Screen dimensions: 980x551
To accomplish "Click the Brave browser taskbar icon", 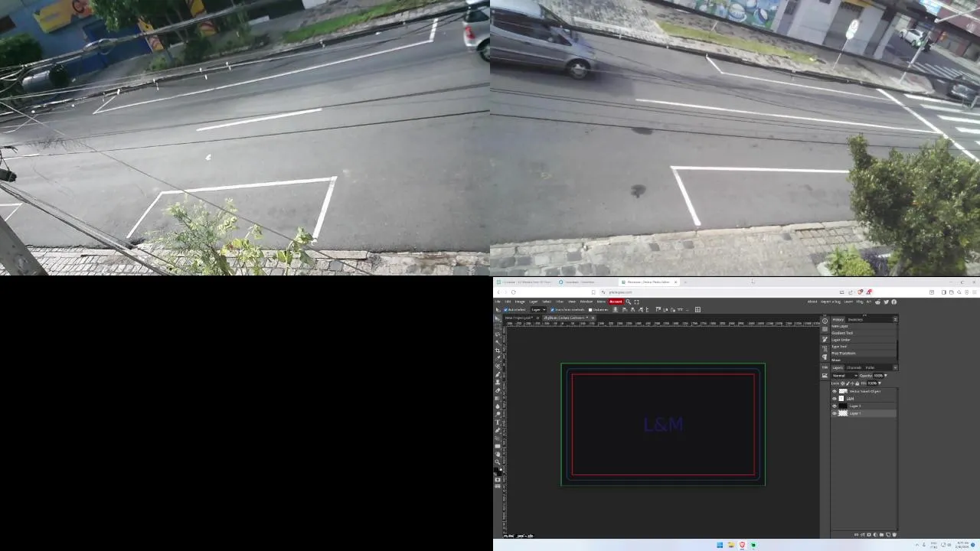I will point(742,545).
